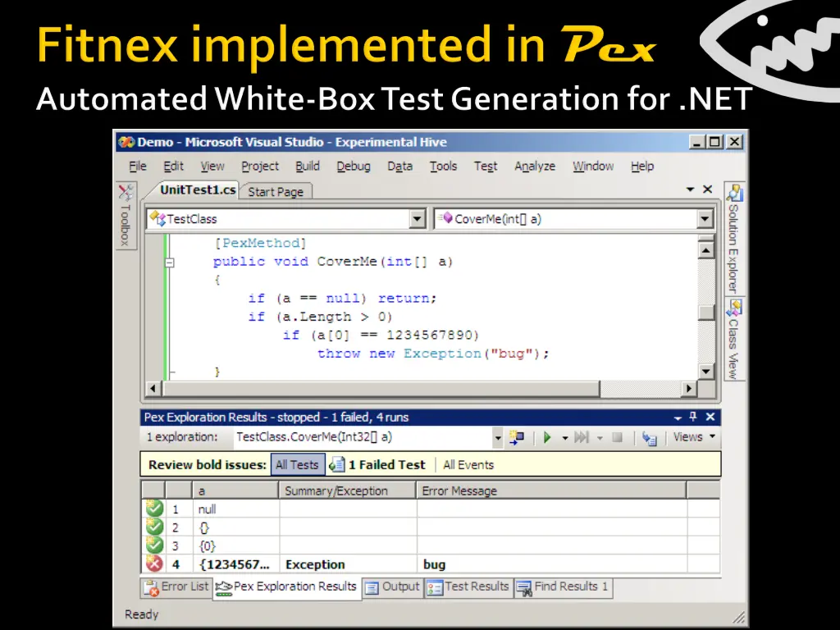840x630 pixels.
Task: Click the export results icon beside Views
Action: 650,439
